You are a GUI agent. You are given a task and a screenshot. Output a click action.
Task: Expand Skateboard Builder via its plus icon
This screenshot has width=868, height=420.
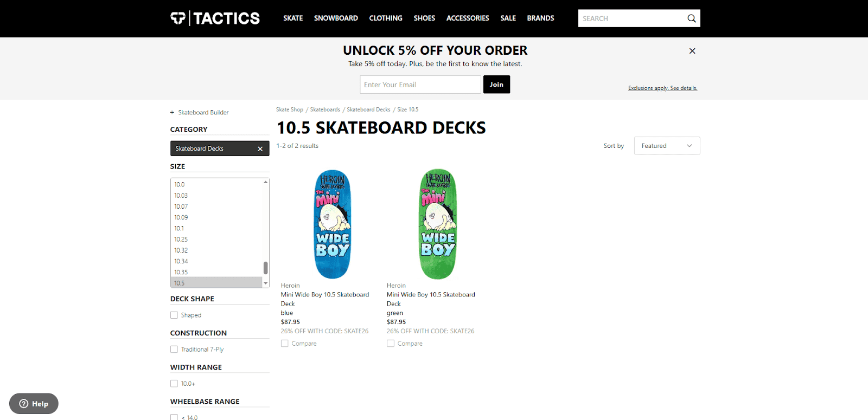coord(171,112)
